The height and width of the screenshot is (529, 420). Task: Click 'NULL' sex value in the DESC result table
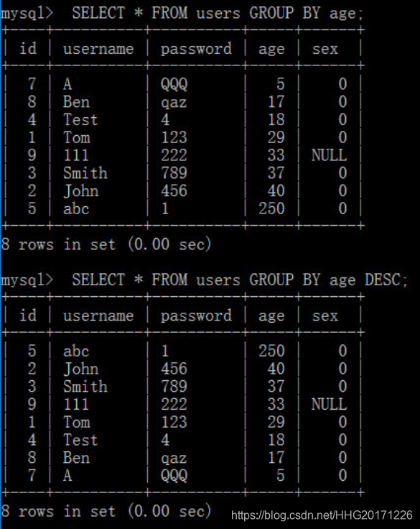tap(329, 405)
